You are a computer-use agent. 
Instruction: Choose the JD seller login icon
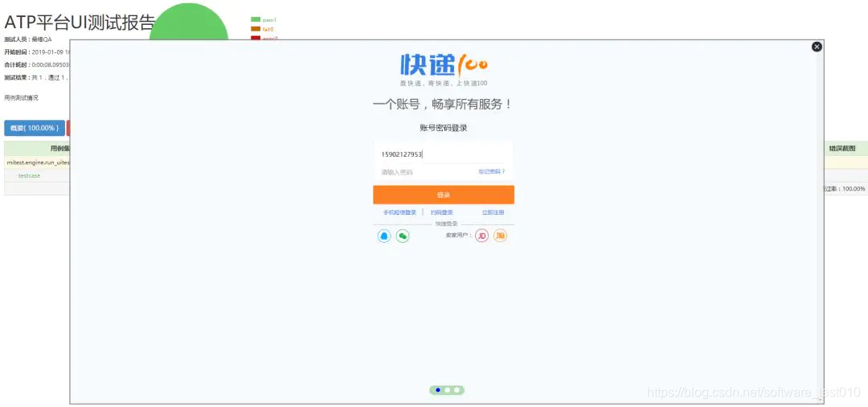[482, 236]
